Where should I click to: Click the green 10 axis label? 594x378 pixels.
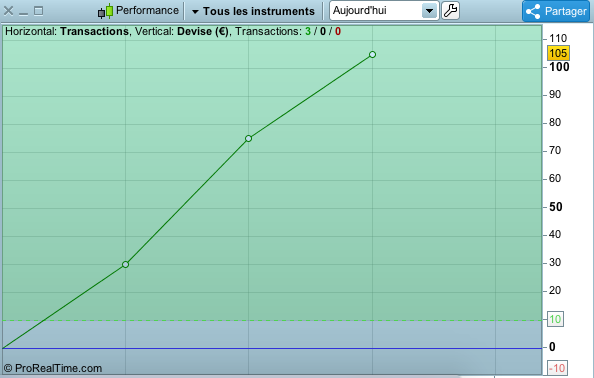555,319
